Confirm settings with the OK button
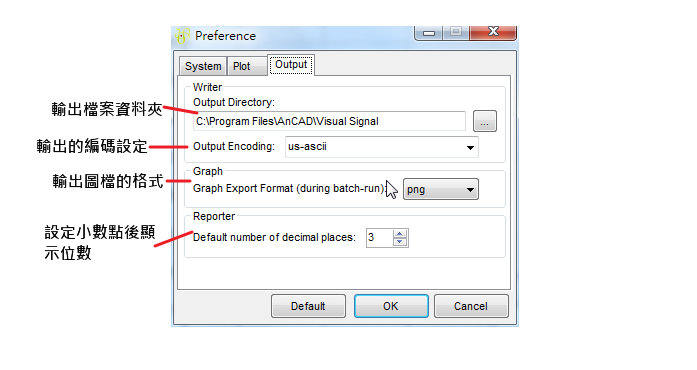 tap(391, 306)
